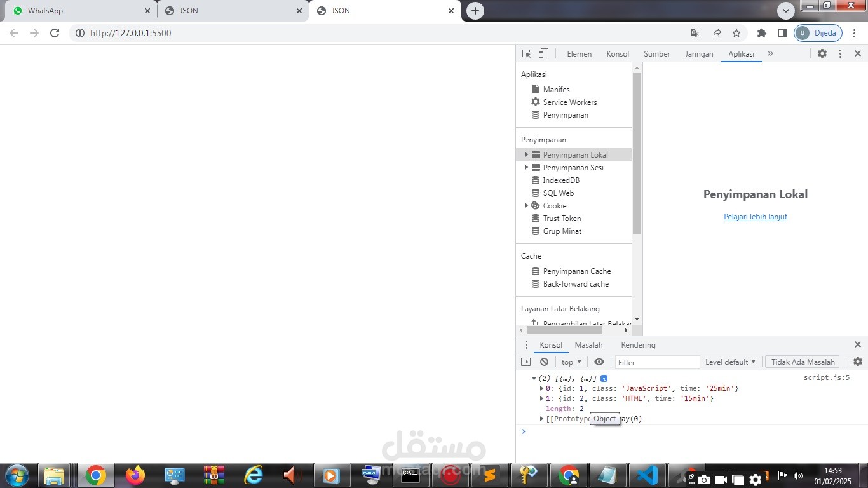Select Penyimpanan Sesi in sidebar

[573, 168]
